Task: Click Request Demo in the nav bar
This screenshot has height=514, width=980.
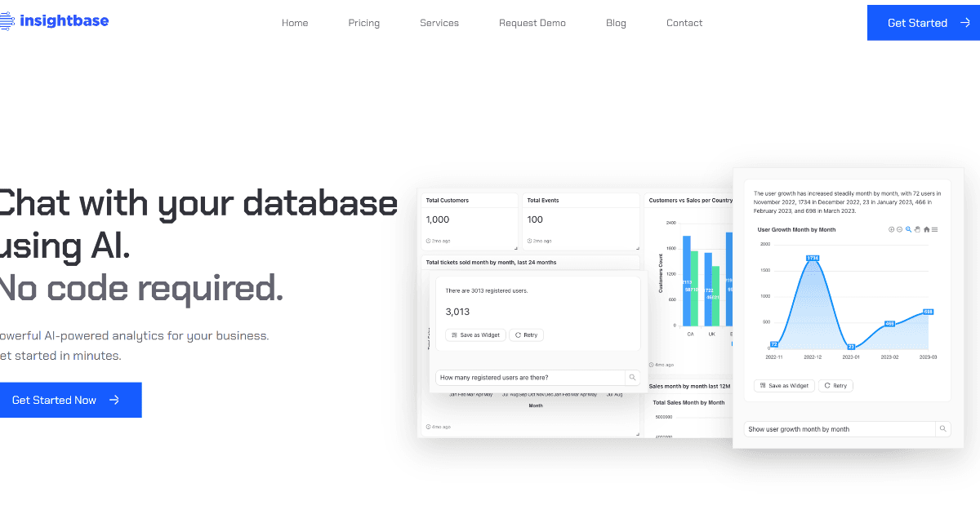Action: pyautogui.click(x=532, y=23)
